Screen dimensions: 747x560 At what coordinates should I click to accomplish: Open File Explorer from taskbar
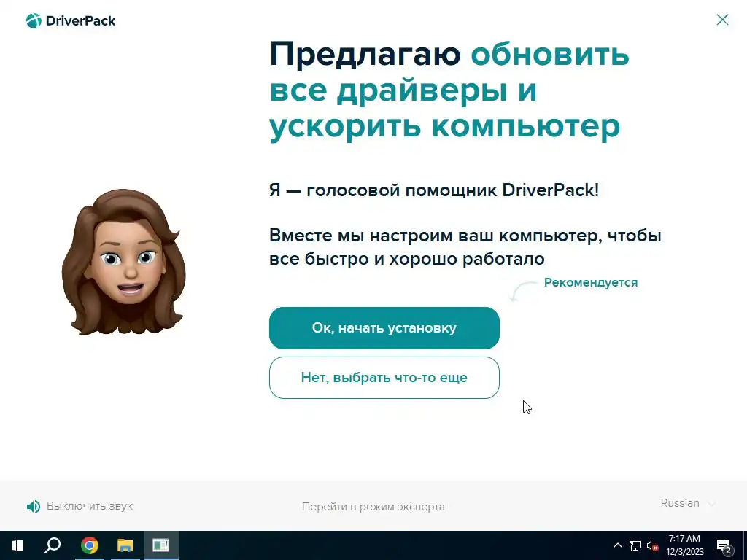pos(125,545)
